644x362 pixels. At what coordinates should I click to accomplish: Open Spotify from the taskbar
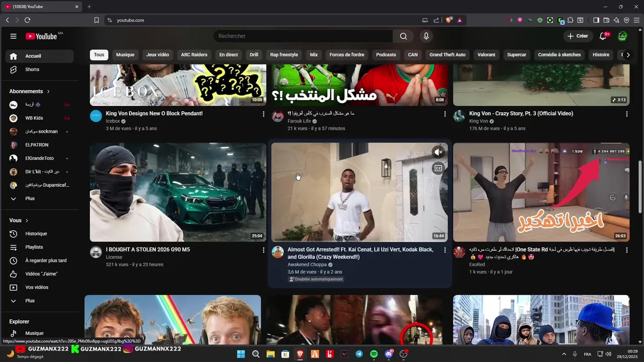click(374, 354)
